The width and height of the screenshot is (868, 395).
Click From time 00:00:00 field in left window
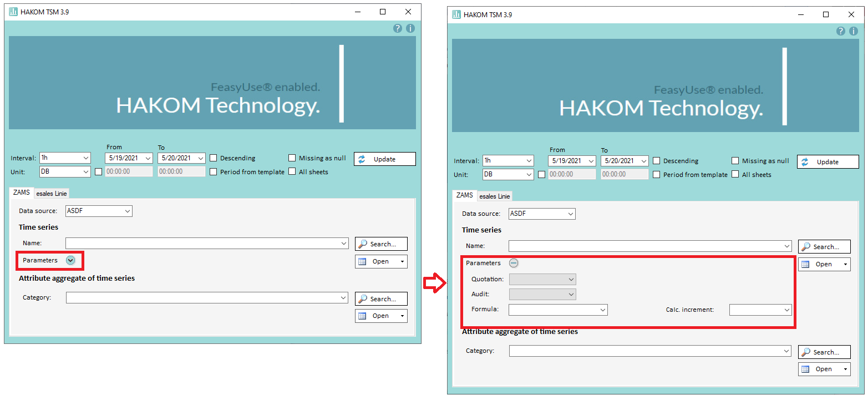(129, 172)
